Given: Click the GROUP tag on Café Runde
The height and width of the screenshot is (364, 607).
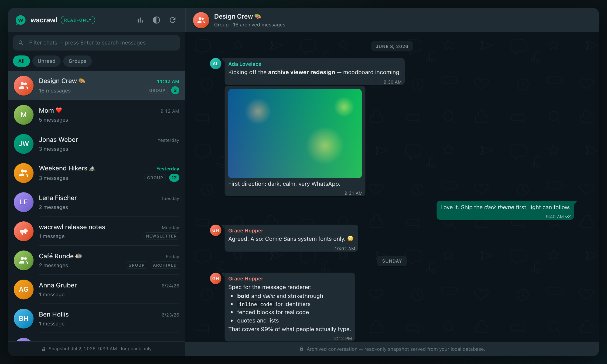Looking at the screenshot, I should click(137, 265).
